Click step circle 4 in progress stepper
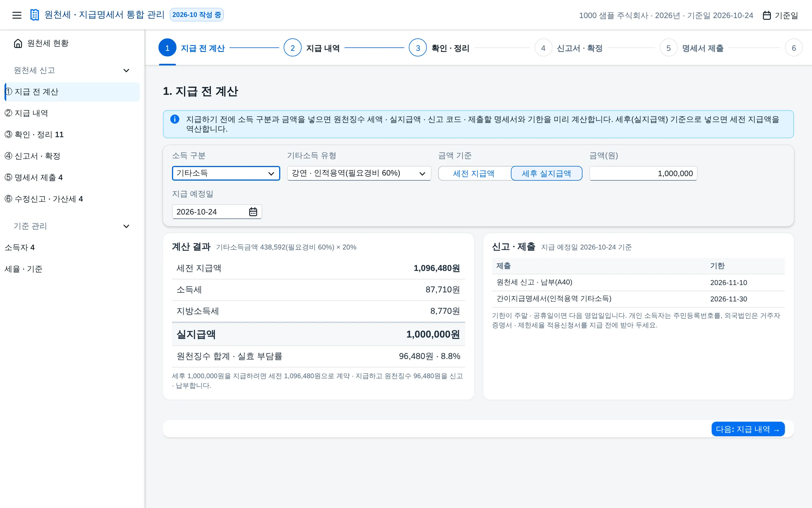 coord(543,48)
